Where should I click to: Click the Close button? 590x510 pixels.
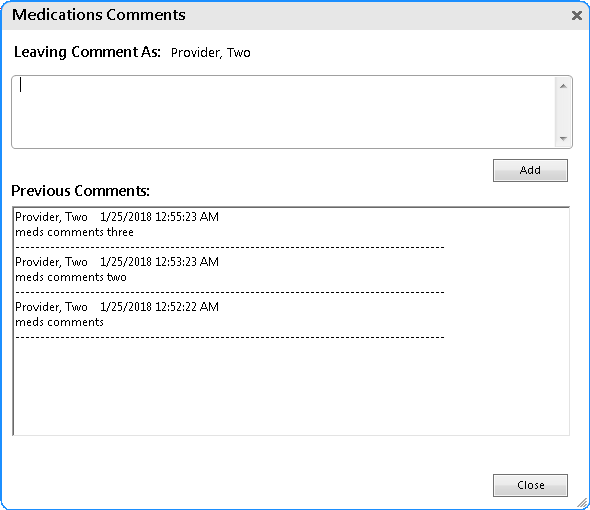[530, 485]
